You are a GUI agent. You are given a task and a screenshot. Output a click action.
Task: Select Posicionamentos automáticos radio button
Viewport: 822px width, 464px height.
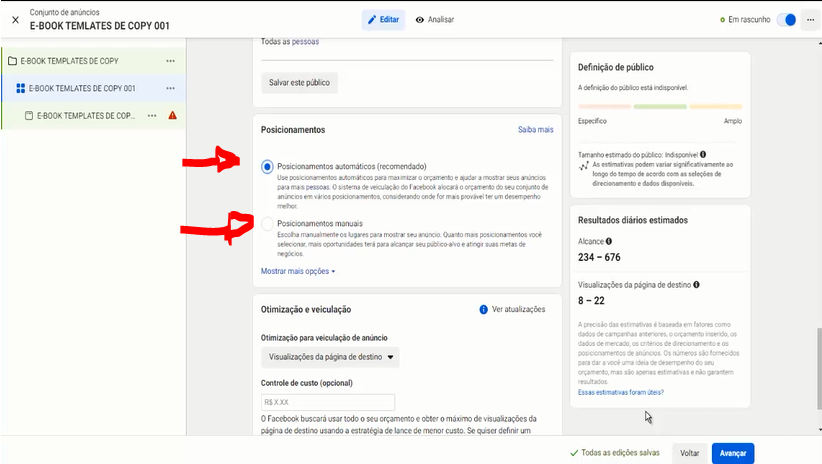pos(267,167)
